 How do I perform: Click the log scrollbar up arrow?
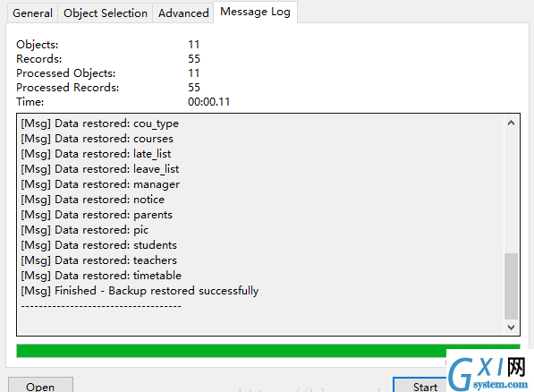(511, 123)
